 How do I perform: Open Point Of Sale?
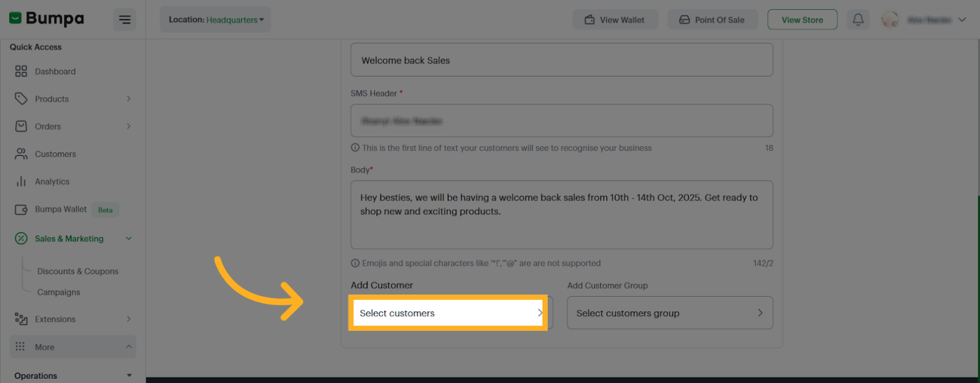pyautogui.click(x=712, y=19)
